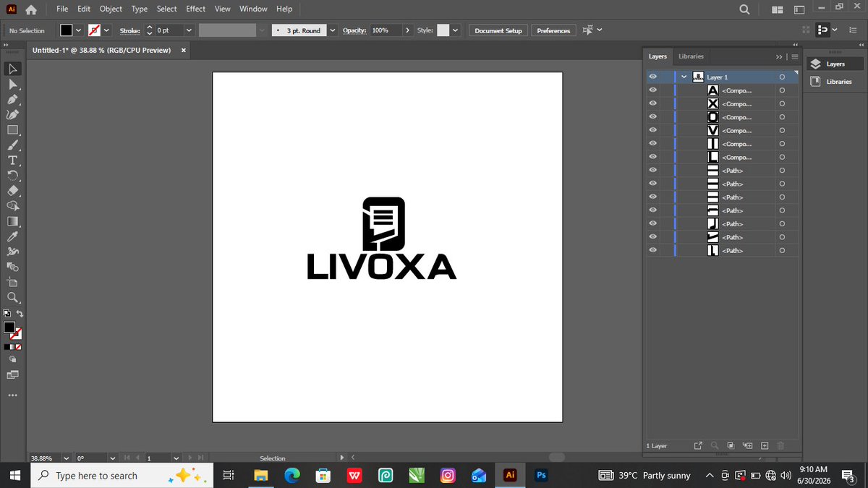Open the '3 pt. Round' brush definition dropdown

[x=332, y=30]
